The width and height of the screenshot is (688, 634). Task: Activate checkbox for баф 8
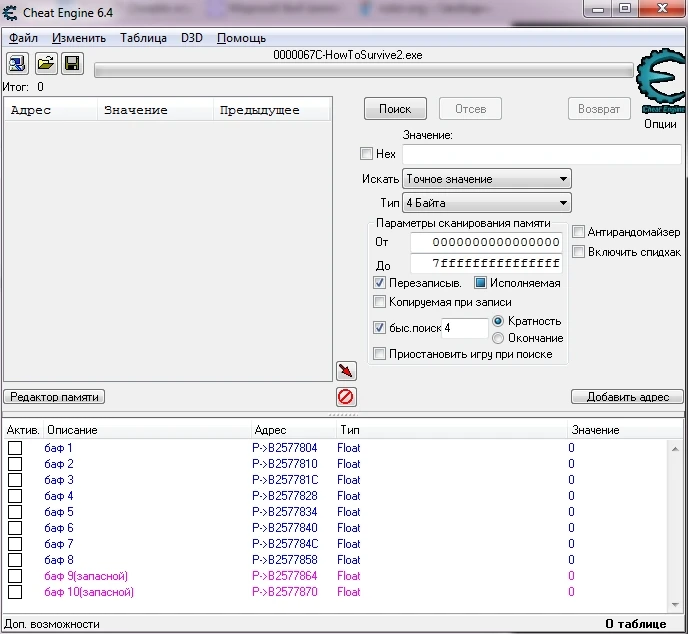click(x=15, y=560)
